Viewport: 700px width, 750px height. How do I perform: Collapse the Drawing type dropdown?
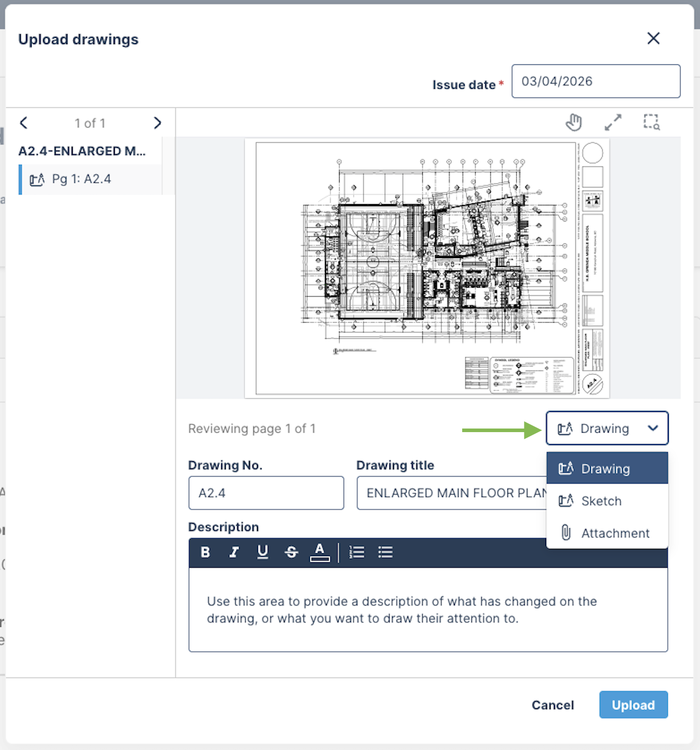[x=607, y=428]
